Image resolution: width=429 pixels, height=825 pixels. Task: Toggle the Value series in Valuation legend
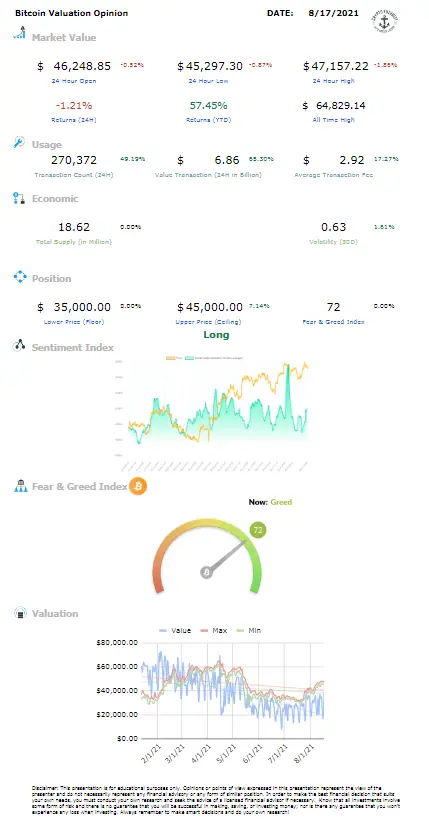tap(174, 630)
